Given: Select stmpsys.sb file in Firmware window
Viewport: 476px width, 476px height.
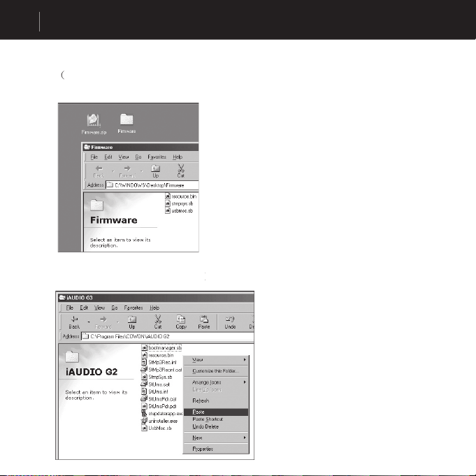Looking at the screenshot, I should (x=179, y=203).
